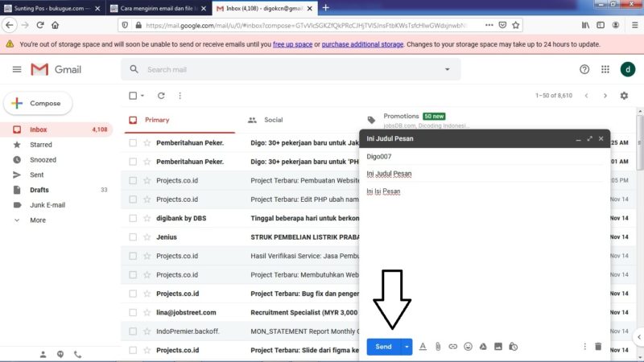The width and height of the screenshot is (644, 362).
Task: Toggle confidential mode icon in compose
Action: (513, 347)
